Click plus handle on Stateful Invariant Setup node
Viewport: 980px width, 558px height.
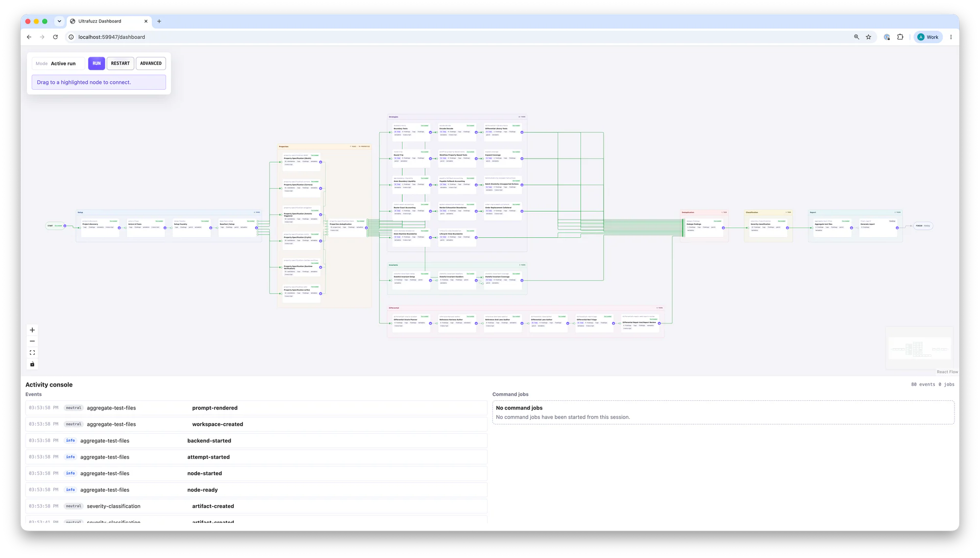(x=430, y=281)
